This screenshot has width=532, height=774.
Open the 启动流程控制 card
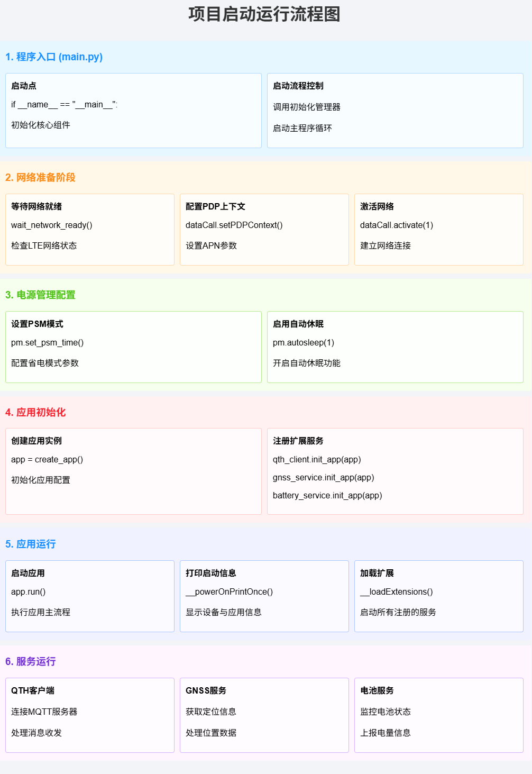[x=395, y=110]
